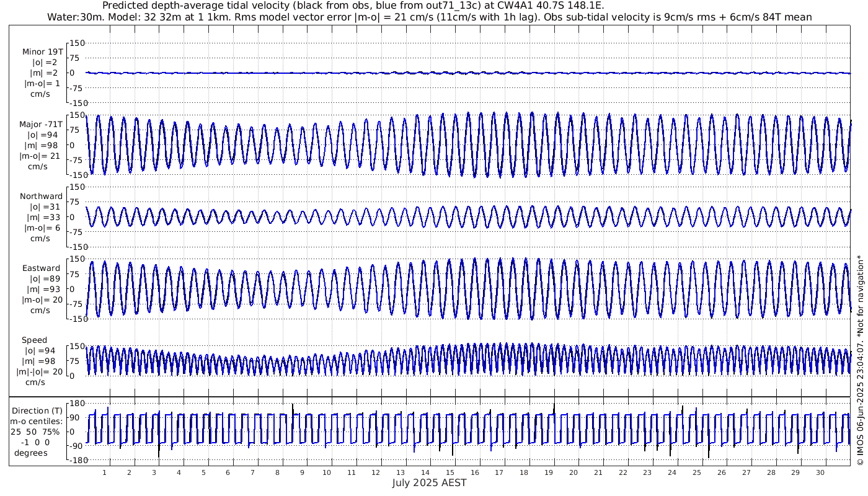This screenshot has width=868, height=496.
Task: Click the 180 tick on Direction axis
Action: [76, 404]
